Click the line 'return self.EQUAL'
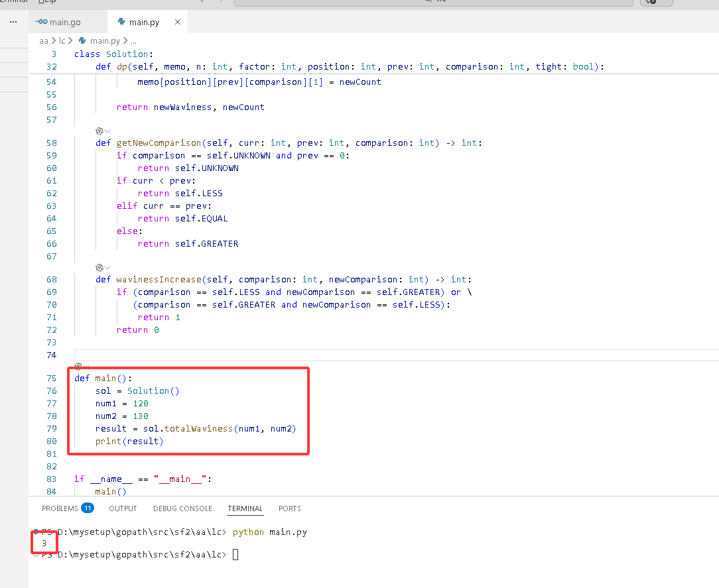 [x=182, y=219]
